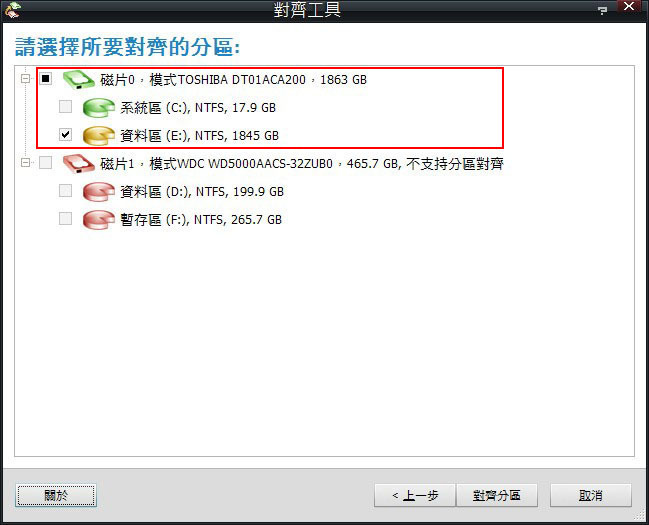
Task: Select the 資料區 (D:) NTFS 199.9 GB entry
Action: 202,192
